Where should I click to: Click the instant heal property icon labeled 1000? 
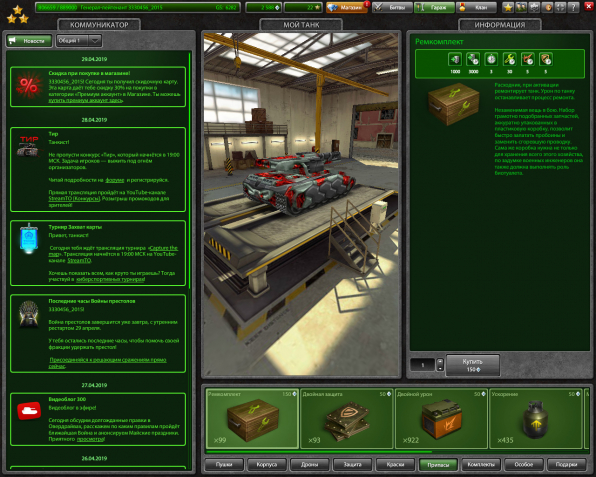tap(455, 59)
